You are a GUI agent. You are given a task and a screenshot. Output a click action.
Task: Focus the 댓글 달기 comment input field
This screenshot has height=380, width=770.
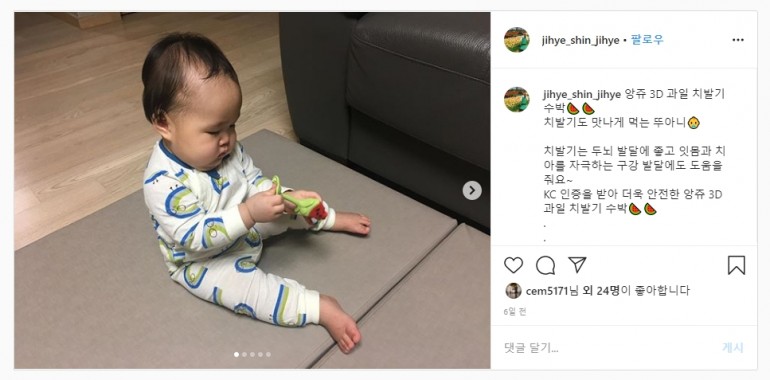[x=609, y=348]
